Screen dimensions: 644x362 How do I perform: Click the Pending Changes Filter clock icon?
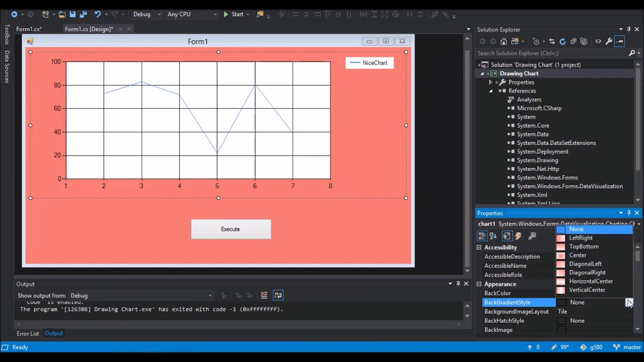point(537,41)
